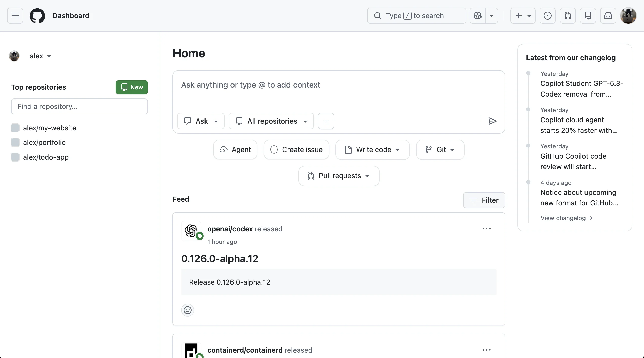Click the alex/my-website repo avatar
Screen dimensions: 644x358
coord(15,128)
